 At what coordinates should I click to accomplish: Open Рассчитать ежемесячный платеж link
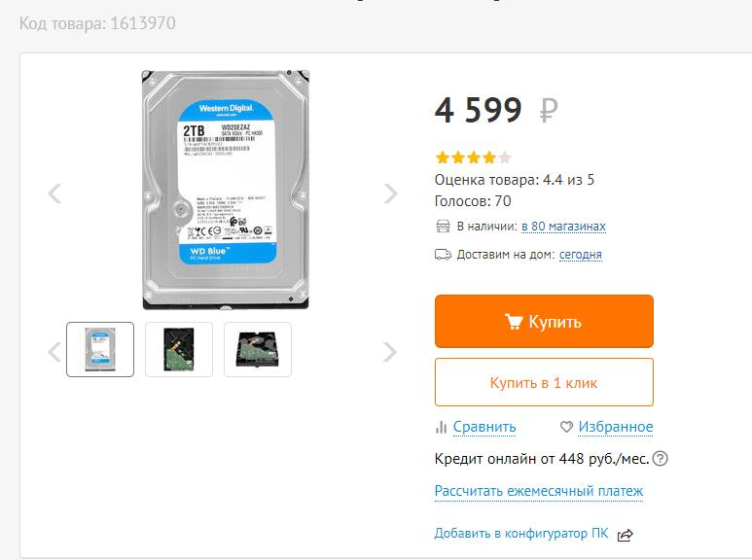539,491
